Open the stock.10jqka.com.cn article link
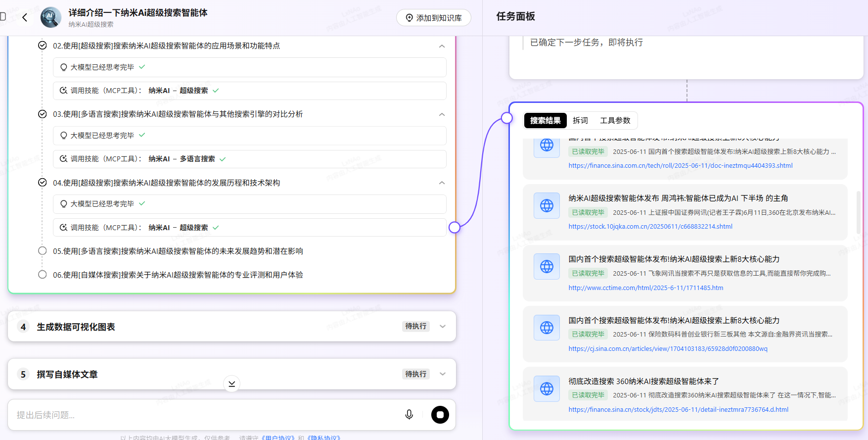The image size is (868, 440). (x=650, y=227)
